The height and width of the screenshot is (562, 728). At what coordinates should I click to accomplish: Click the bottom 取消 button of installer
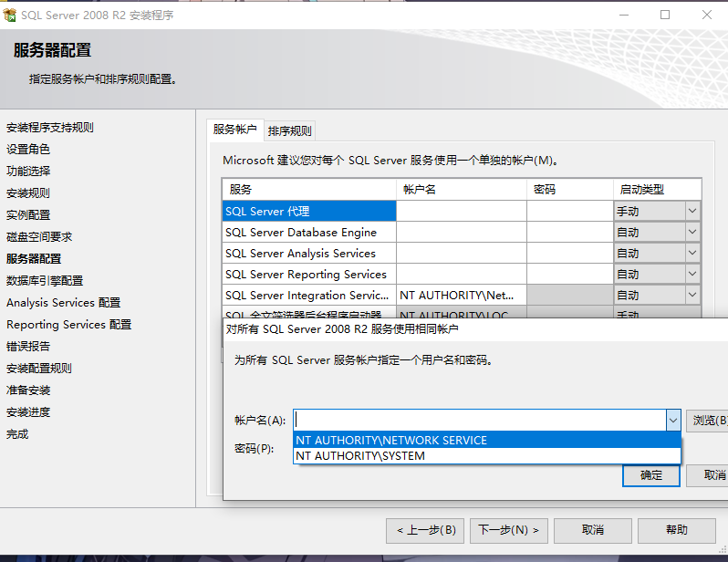(x=593, y=530)
